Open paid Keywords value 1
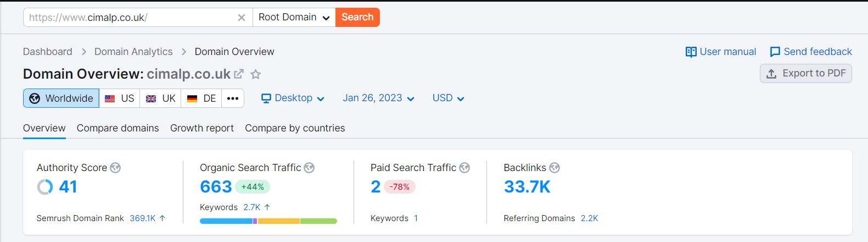The image size is (868, 242). [416, 218]
